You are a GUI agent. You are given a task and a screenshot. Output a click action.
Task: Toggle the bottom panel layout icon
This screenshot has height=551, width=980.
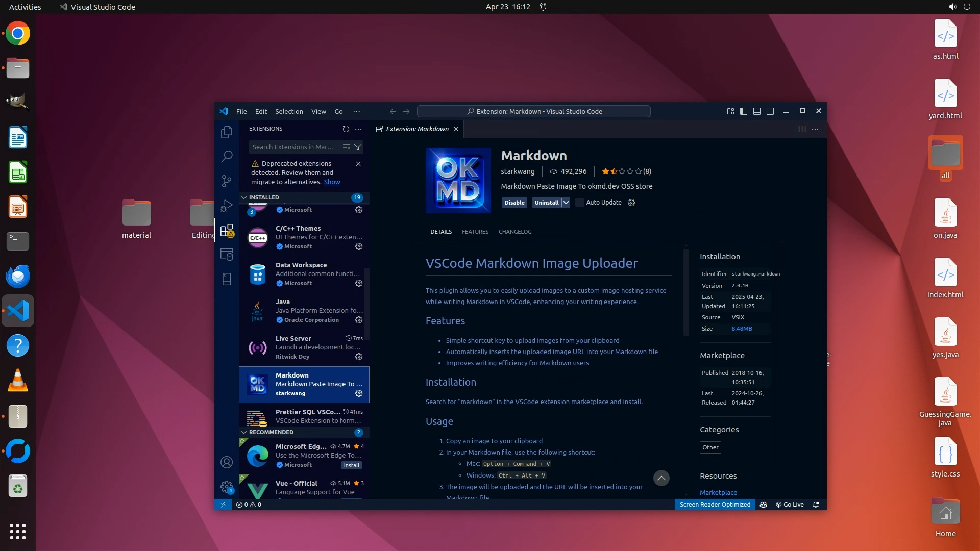click(x=757, y=111)
